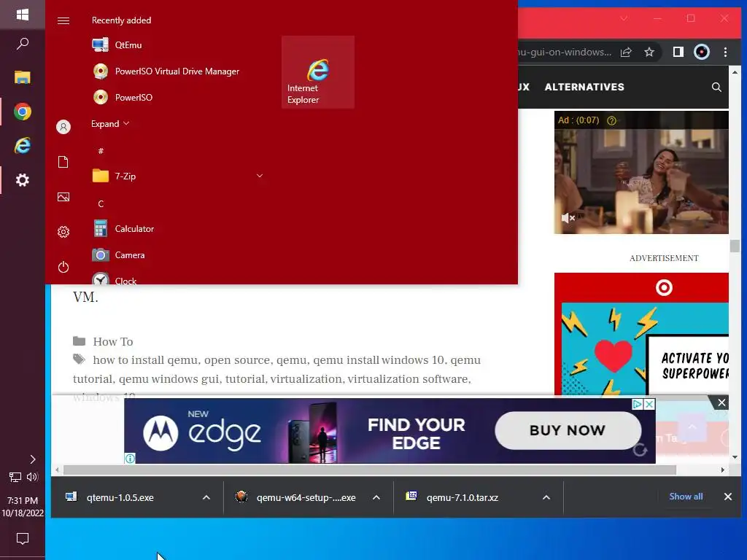This screenshot has width=747, height=560.
Task: Close the bottom banner ad overlay
Action: click(721, 402)
